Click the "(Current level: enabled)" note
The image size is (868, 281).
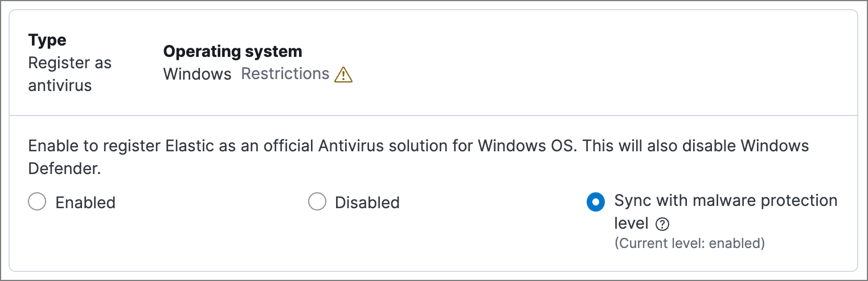689,243
